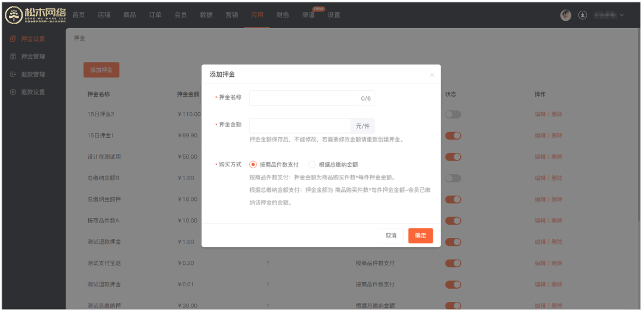
Task: Click the 退款设置 sidebar icon
Action: (x=13, y=92)
